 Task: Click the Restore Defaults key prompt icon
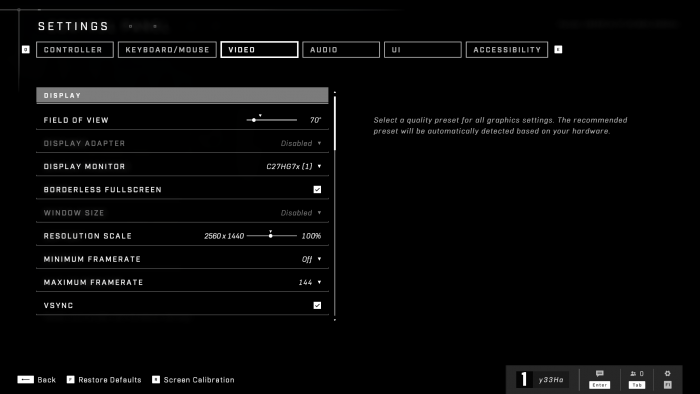[x=71, y=380]
